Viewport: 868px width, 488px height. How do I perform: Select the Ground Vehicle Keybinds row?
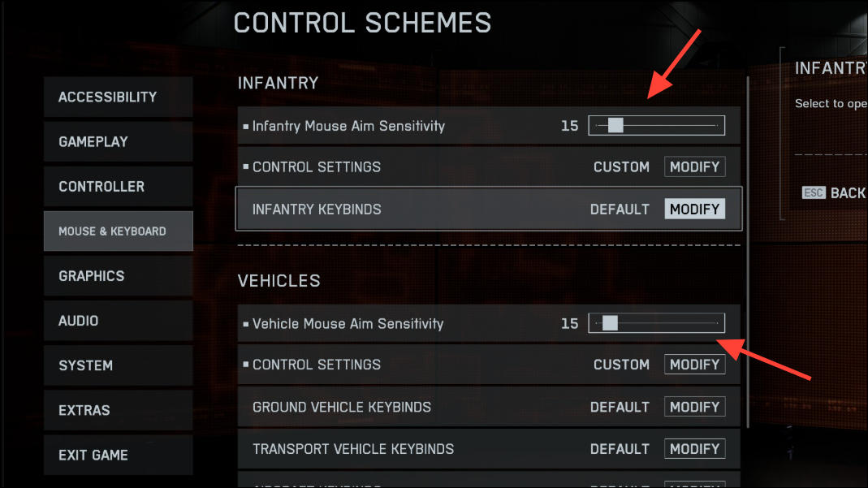tap(489, 408)
